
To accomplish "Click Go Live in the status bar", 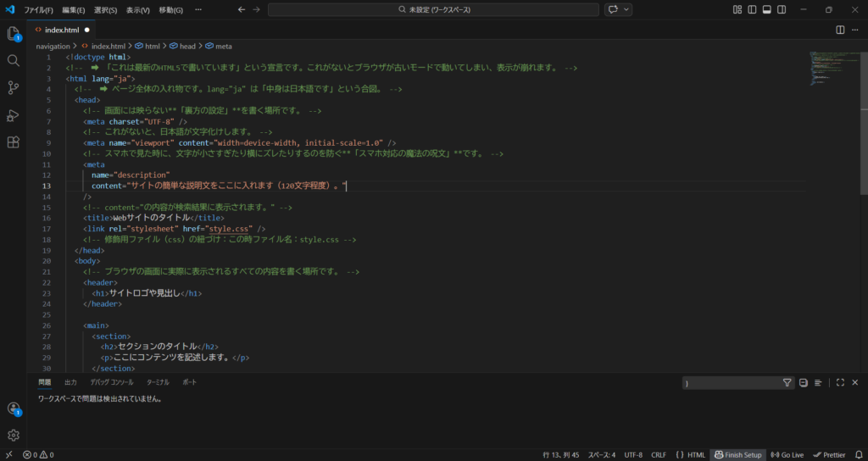I will pyautogui.click(x=787, y=455).
